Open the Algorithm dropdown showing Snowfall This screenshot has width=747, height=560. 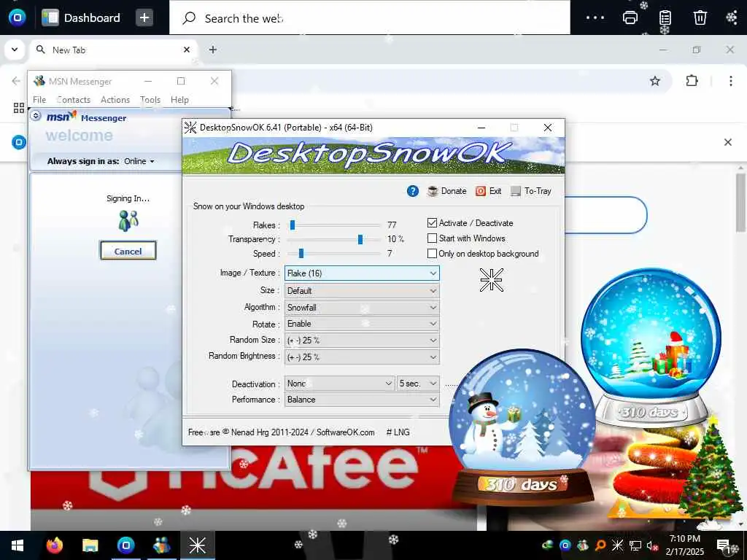coord(362,307)
